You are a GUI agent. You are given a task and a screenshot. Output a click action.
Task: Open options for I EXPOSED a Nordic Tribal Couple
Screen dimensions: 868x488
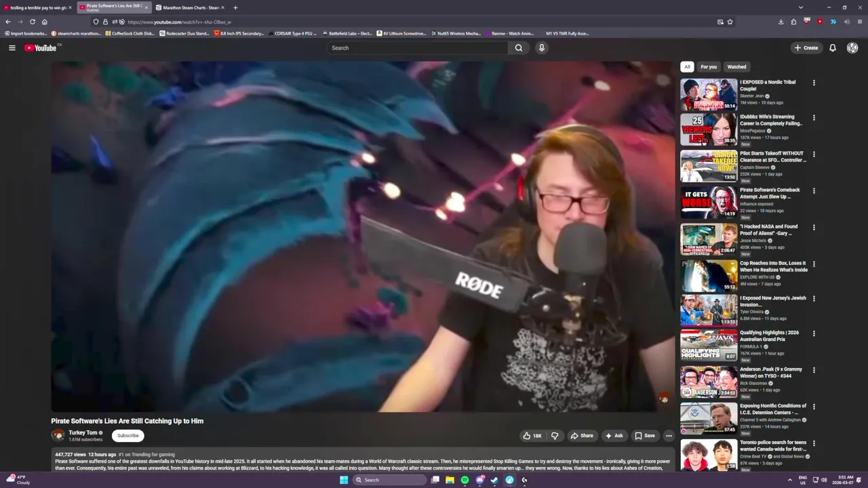(814, 83)
